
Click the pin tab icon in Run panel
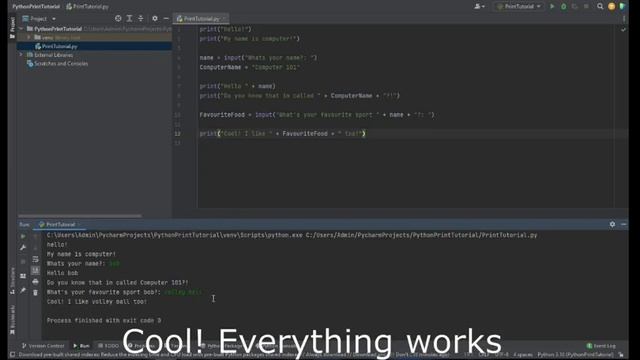23,290
